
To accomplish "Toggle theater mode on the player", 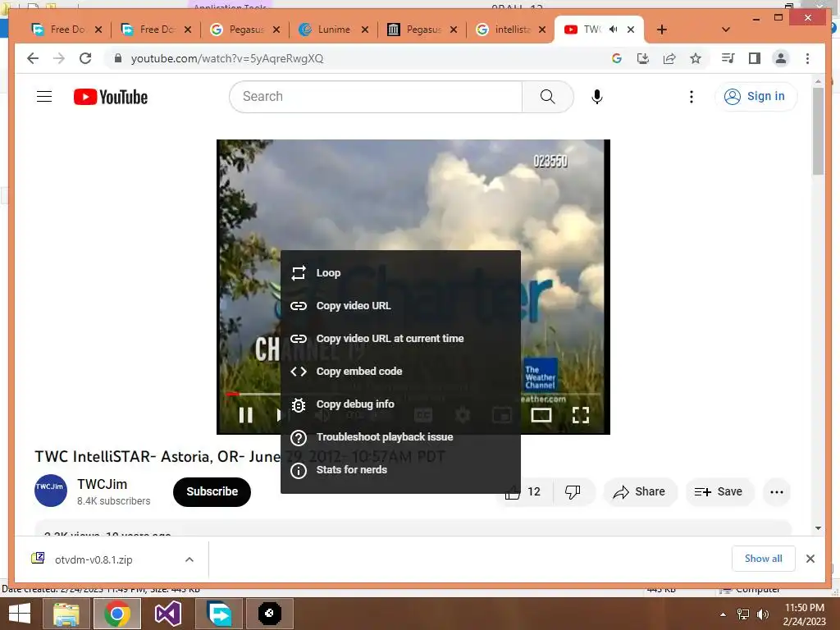I will tap(541, 415).
